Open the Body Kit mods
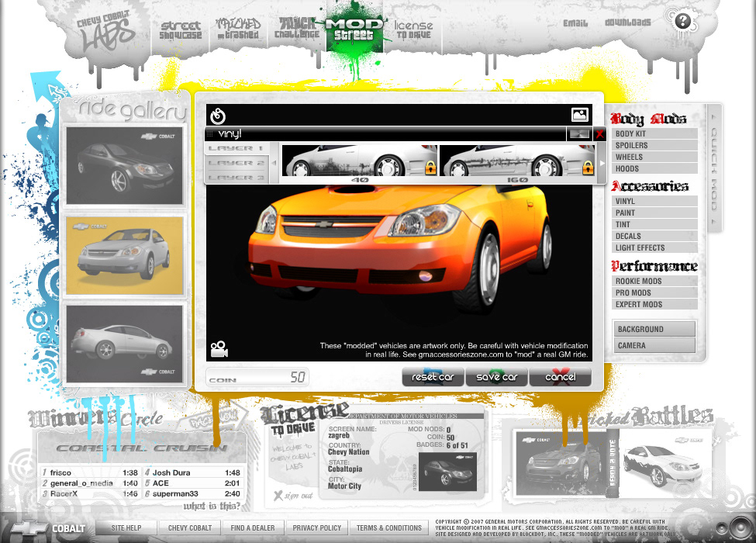The height and width of the screenshot is (543, 756). click(654, 133)
